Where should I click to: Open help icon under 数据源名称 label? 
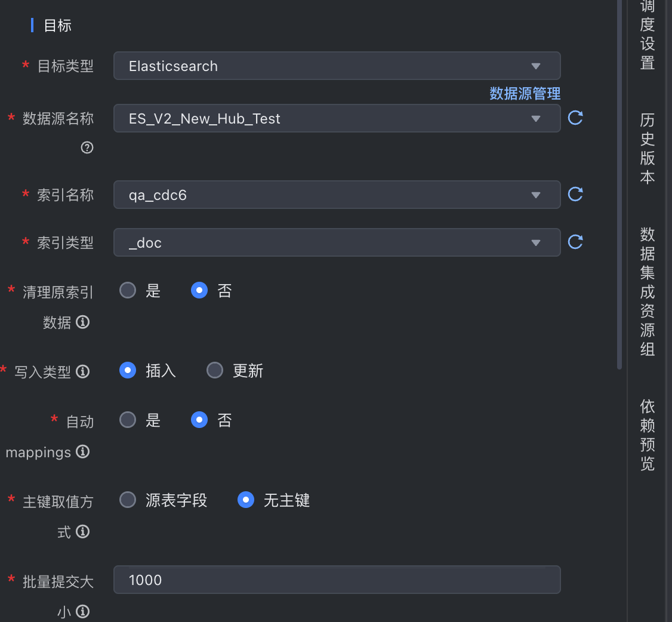(x=87, y=147)
